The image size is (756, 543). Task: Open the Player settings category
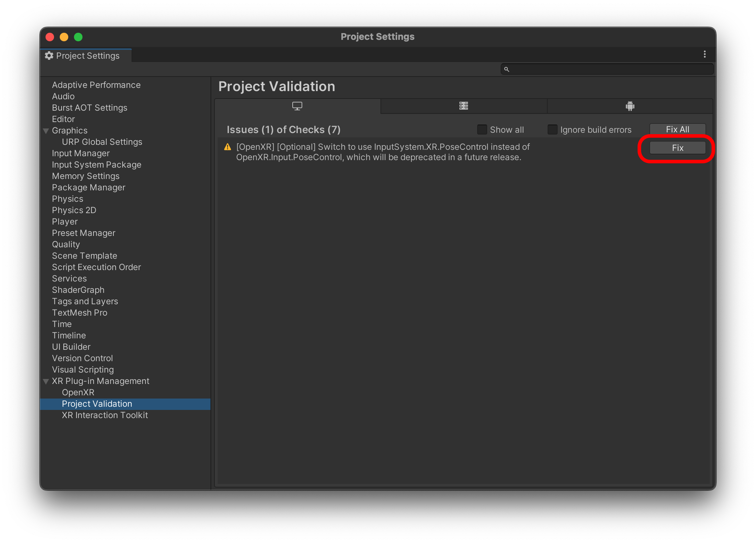65,222
